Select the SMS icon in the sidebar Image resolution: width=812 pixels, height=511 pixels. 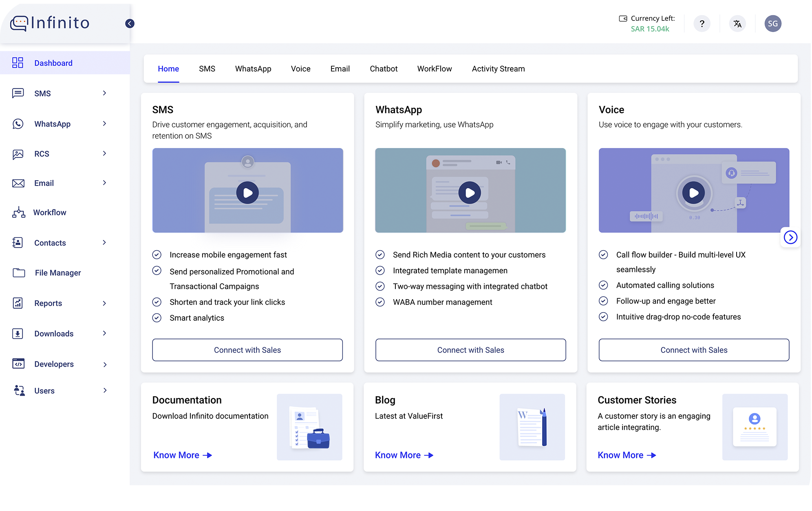18,93
